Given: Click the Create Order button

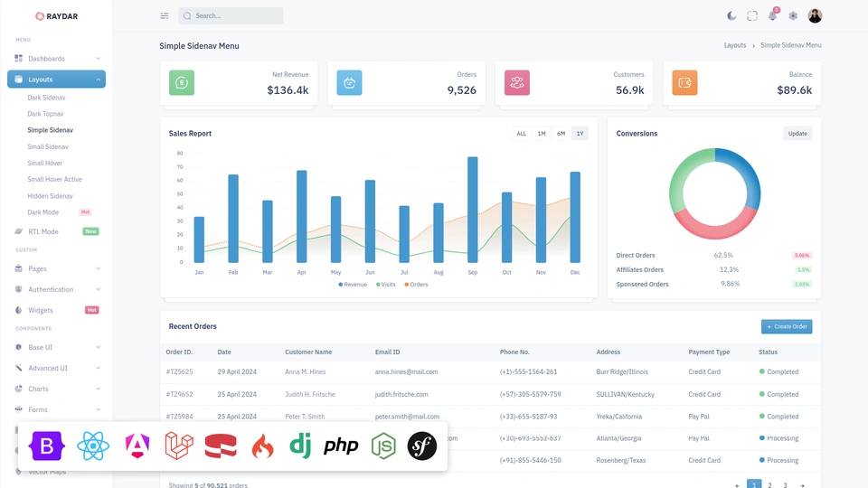Looking at the screenshot, I should (x=786, y=326).
